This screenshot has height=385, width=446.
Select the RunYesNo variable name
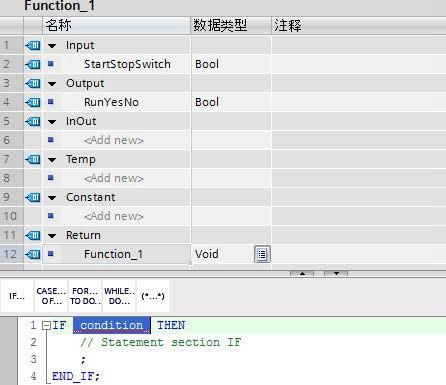tap(111, 102)
